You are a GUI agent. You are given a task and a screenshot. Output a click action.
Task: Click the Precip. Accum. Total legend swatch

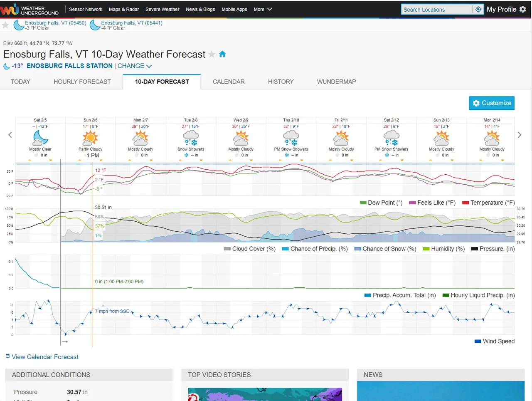tap(367, 295)
